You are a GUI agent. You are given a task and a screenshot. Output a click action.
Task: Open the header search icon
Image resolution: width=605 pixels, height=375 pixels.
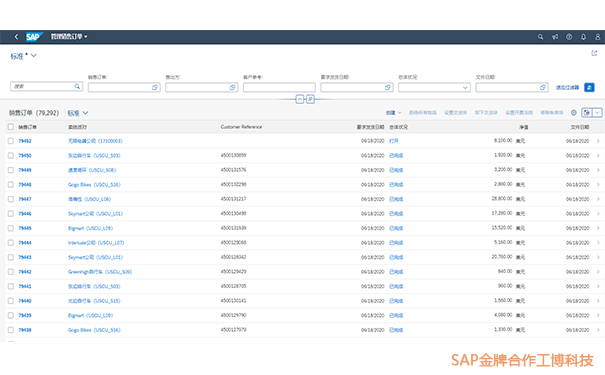click(x=540, y=37)
